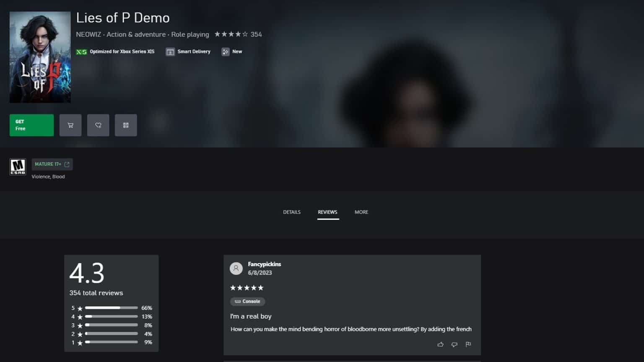Like Fancypickins review with thumbs up

(x=440, y=344)
